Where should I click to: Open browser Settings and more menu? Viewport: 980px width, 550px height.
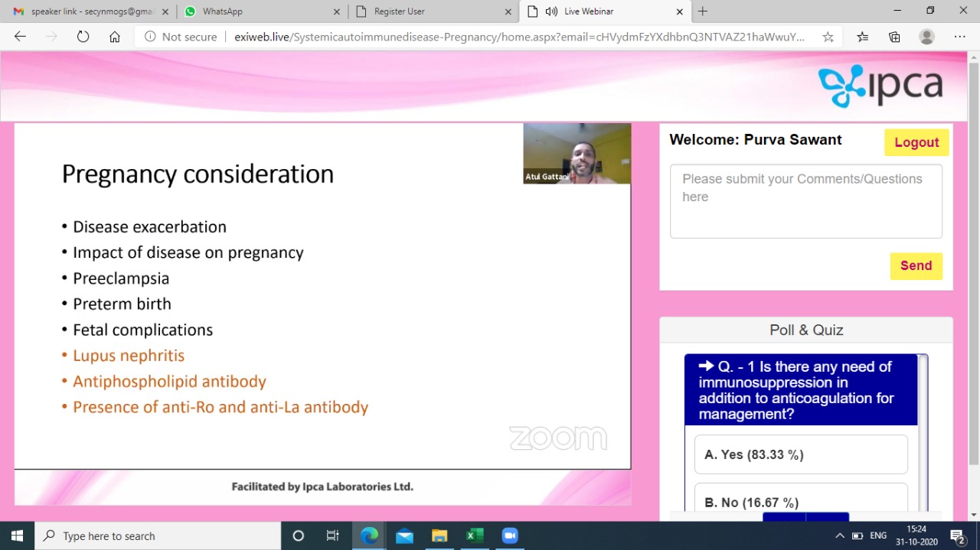[959, 37]
